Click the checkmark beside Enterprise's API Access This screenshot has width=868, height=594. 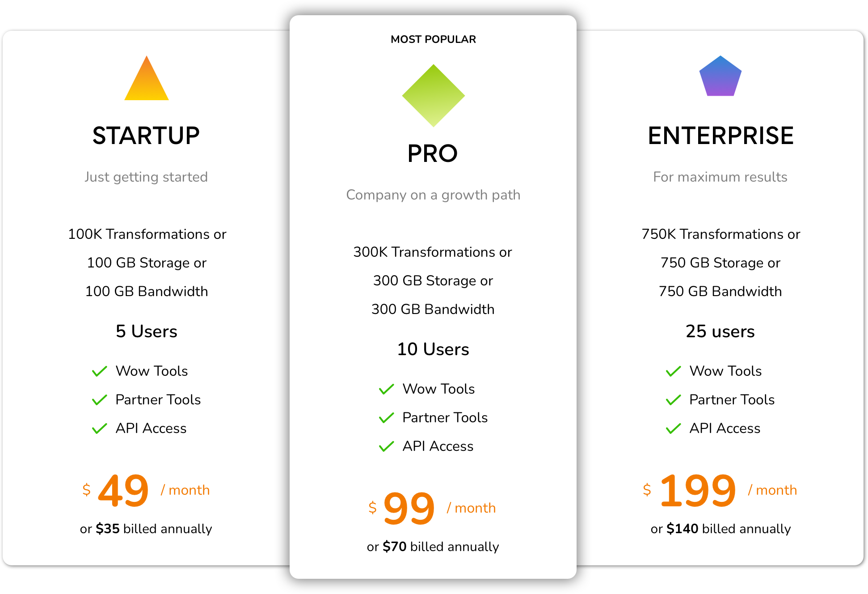click(673, 429)
